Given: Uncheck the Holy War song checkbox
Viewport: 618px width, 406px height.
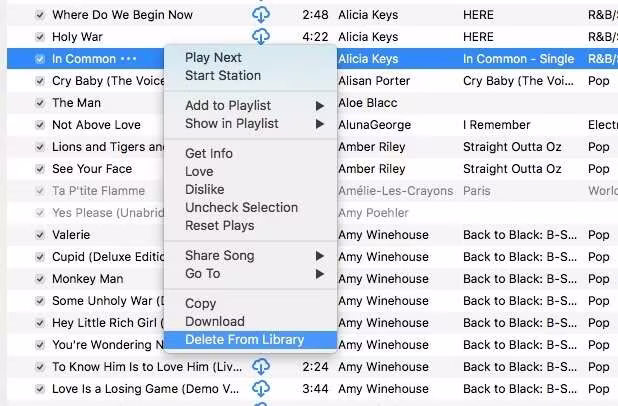Looking at the screenshot, I should click(39, 37).
